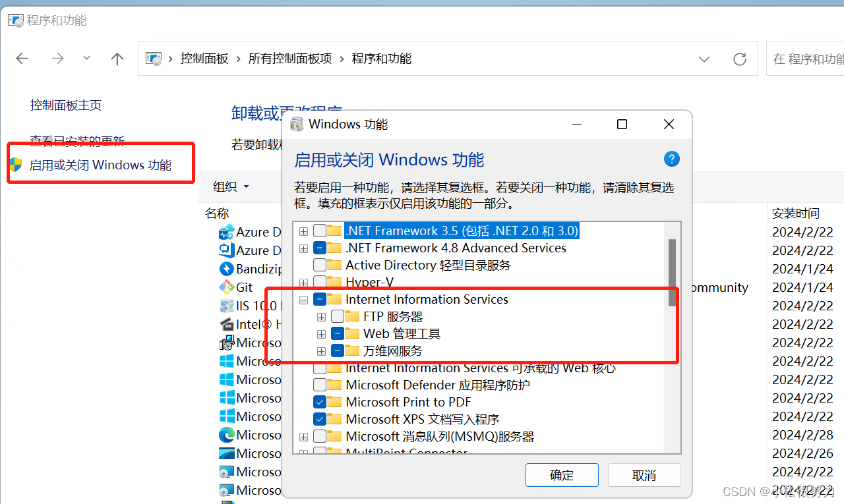Navigate up one level with up arrow

click(117, 59)
